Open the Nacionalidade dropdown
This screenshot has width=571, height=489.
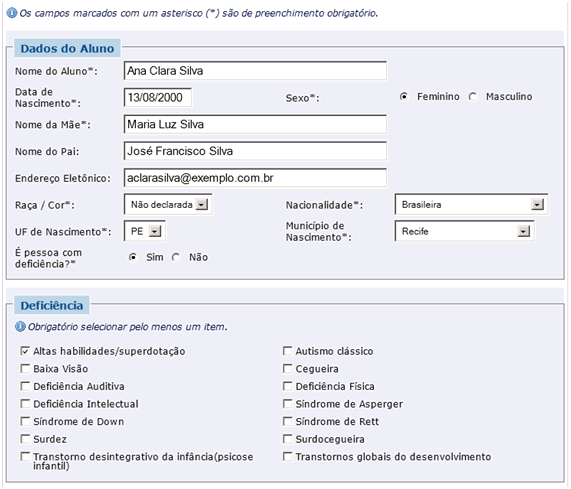point(471,205)
